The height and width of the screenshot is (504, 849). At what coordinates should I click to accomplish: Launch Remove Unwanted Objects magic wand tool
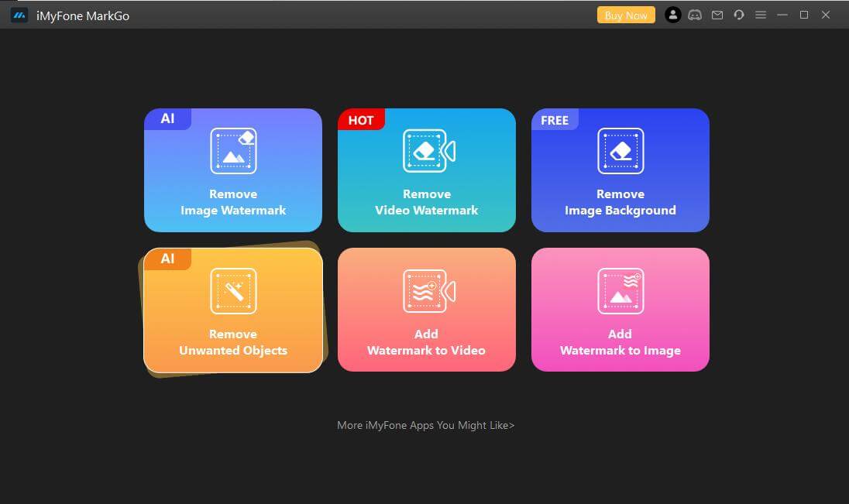pos(233,291)
